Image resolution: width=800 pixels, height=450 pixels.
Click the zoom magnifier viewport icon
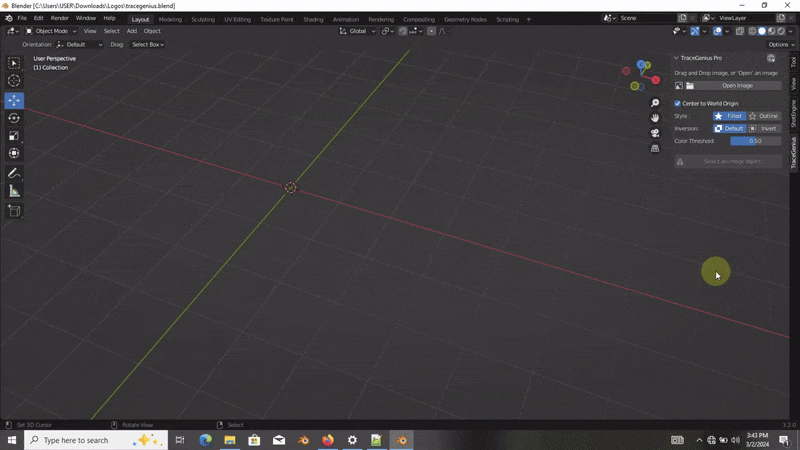tap(655, 103)
